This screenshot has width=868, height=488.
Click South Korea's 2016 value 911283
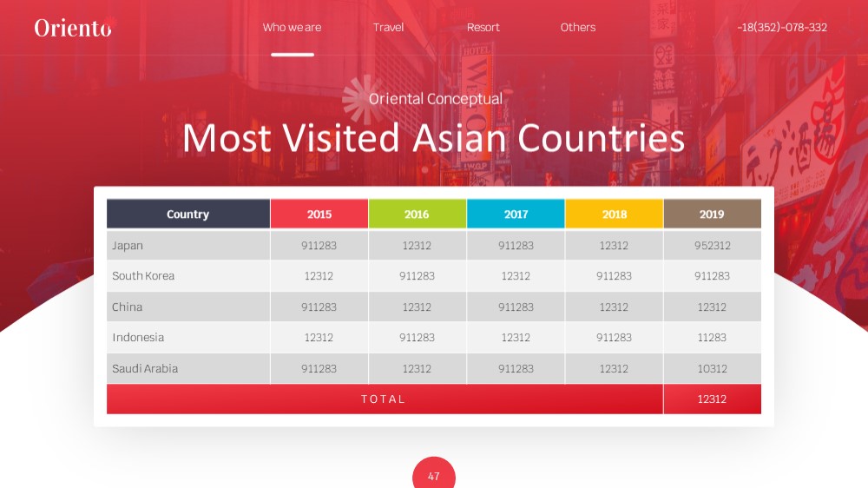pyautogui.click(x=417, y=276)
